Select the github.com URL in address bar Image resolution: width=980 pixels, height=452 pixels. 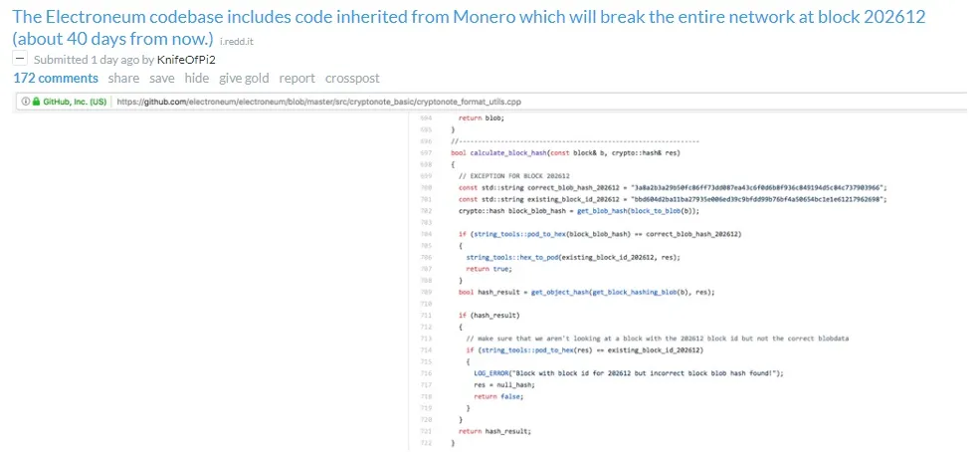pyautogui.click(x=318, y=102)
